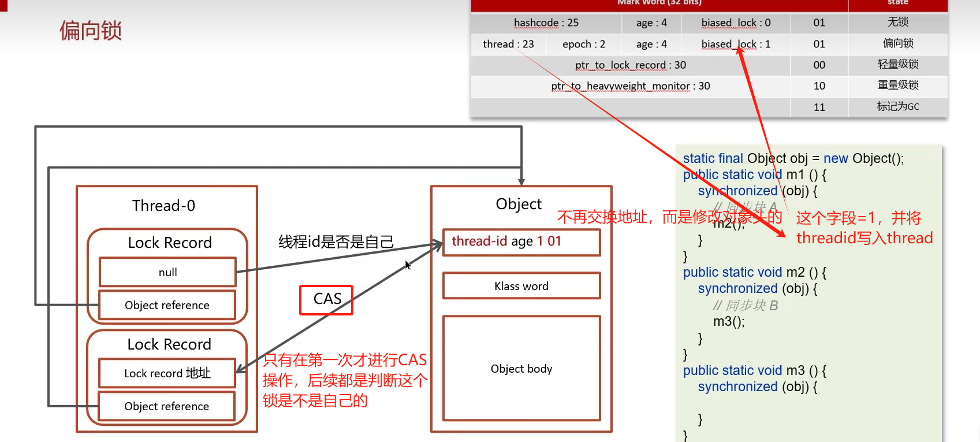Click 'ptr_to_heavyweight_monitor : 30' cell

coord(631,86)
